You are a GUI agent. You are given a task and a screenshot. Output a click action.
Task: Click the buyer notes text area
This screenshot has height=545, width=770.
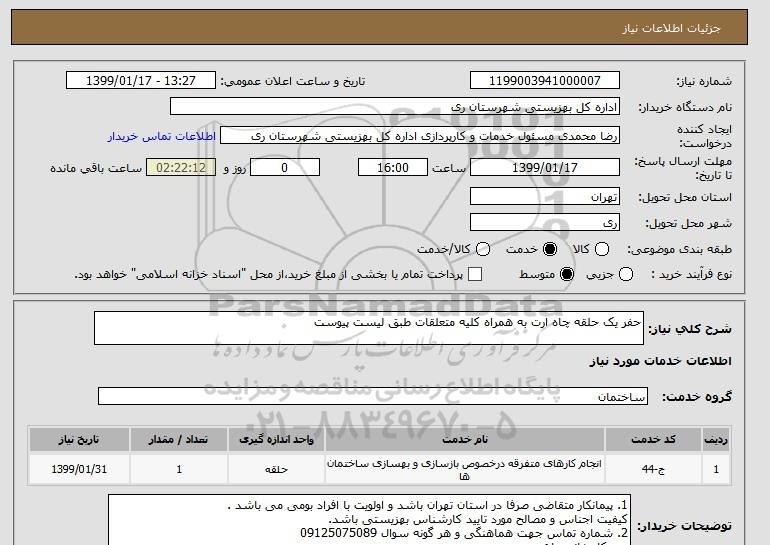(x=369, y=520)
